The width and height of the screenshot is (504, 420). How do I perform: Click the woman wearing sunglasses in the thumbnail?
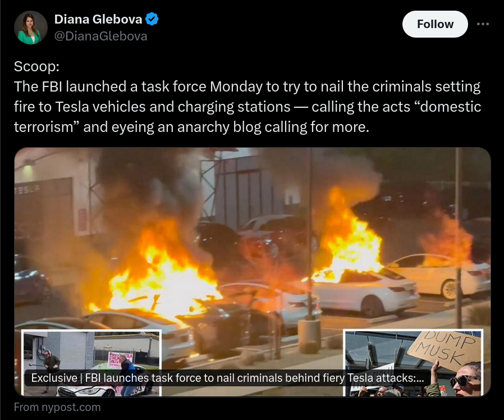click(466, 381)
